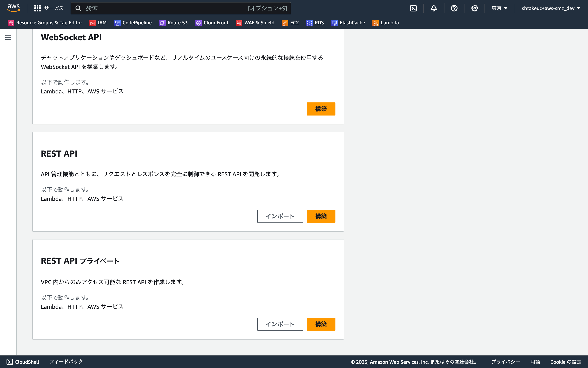Open CloudShell label in the footer

pyautogui.click(x=27, y=362)
